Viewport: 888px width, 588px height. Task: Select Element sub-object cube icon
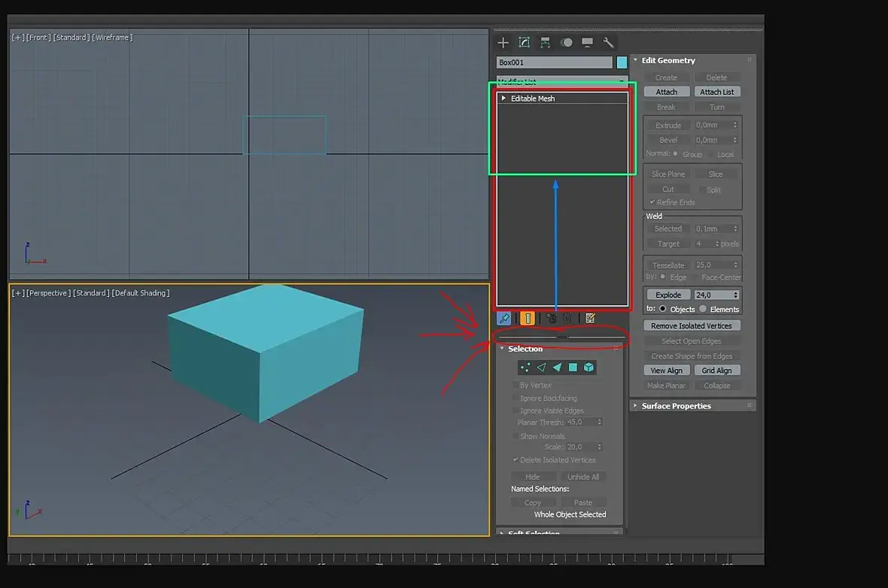[x=588, y=367]
